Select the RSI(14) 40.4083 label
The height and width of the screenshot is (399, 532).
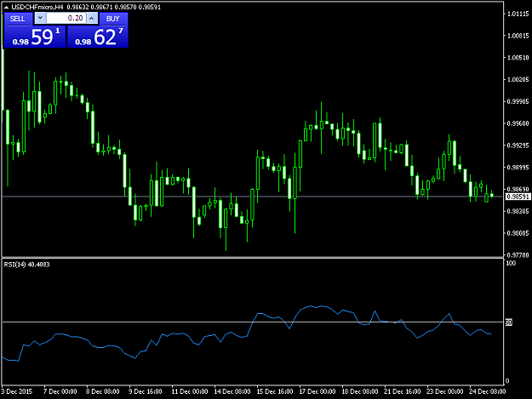click(26, 265)
